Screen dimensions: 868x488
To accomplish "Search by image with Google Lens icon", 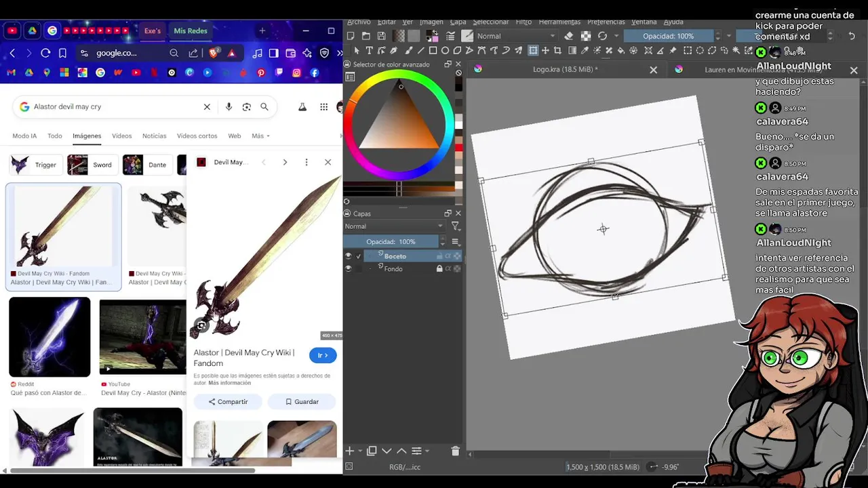I will [x=246, y=106].
